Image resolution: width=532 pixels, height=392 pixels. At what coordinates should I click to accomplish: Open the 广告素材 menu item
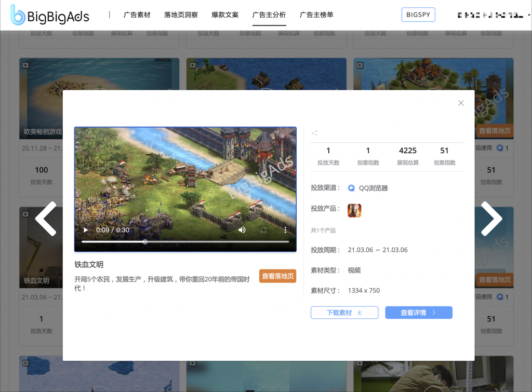point(137,15)
